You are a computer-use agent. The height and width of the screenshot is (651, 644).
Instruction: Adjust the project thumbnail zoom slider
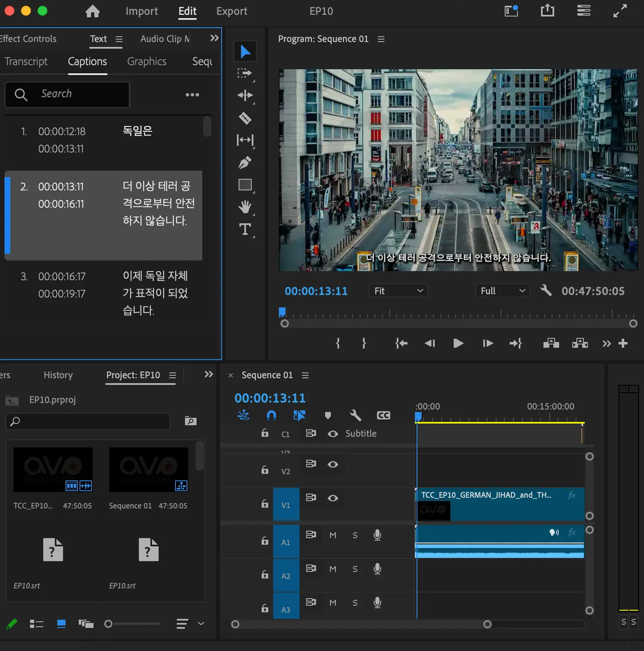(109, 624)
